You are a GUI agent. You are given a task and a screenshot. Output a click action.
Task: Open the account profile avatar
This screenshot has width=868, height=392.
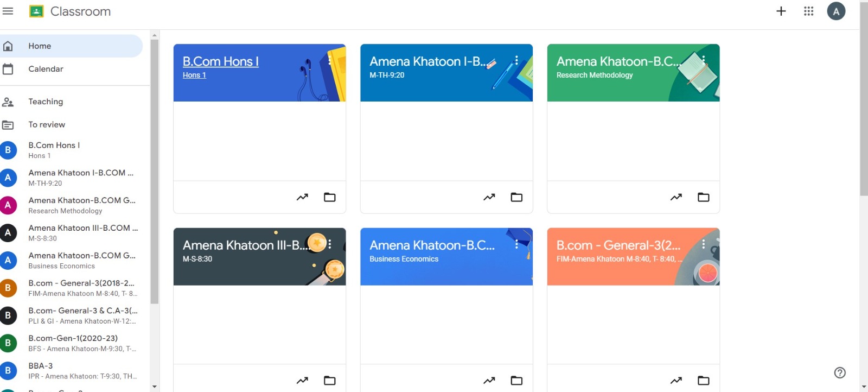[835, 11]
